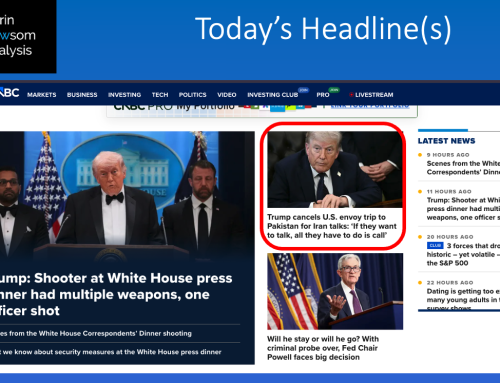Select VIDEO in the navigation bar
This screenshot has width=500, height=383.
(x=227, y=95)
